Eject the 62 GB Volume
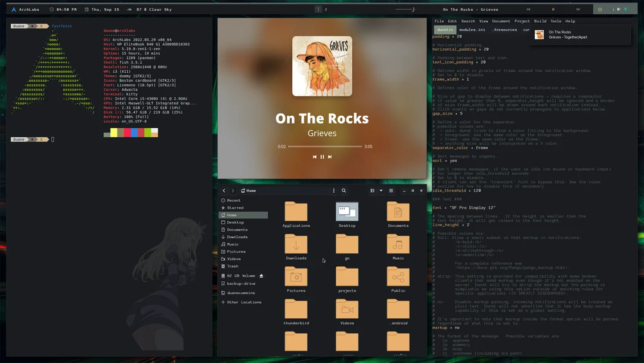Image resolution: width=644 pixels, height=363 pixels. pyautogui.click(x=261, y=276)
